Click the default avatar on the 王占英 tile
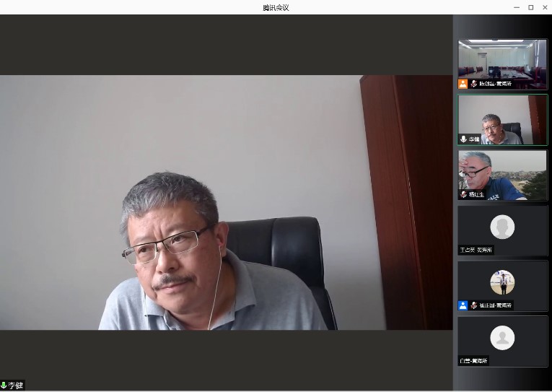 pos(502,227)
